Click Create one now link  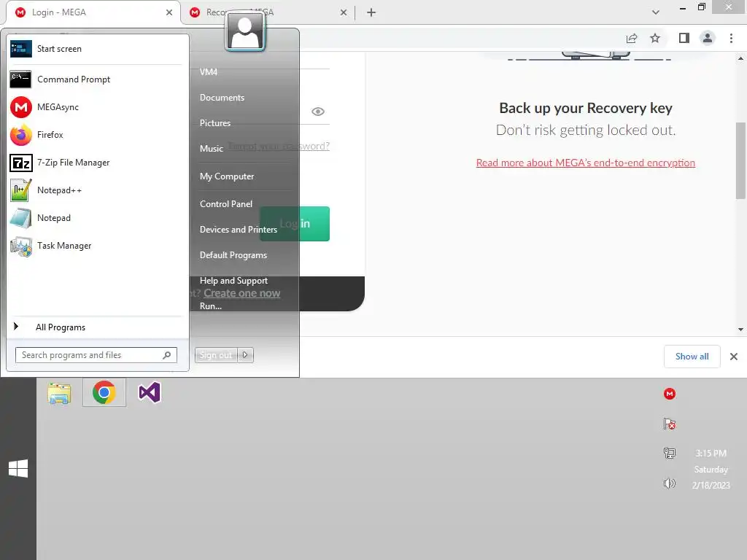pos(242,293)
